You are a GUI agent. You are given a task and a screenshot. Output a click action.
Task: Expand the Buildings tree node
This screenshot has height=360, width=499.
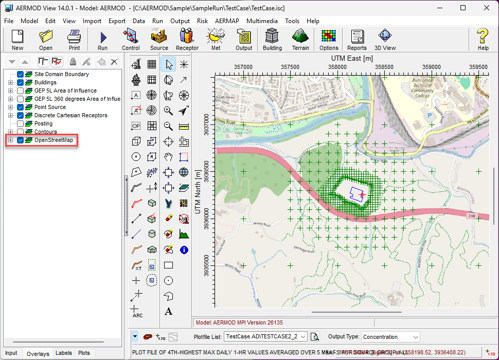coord(10,82)
